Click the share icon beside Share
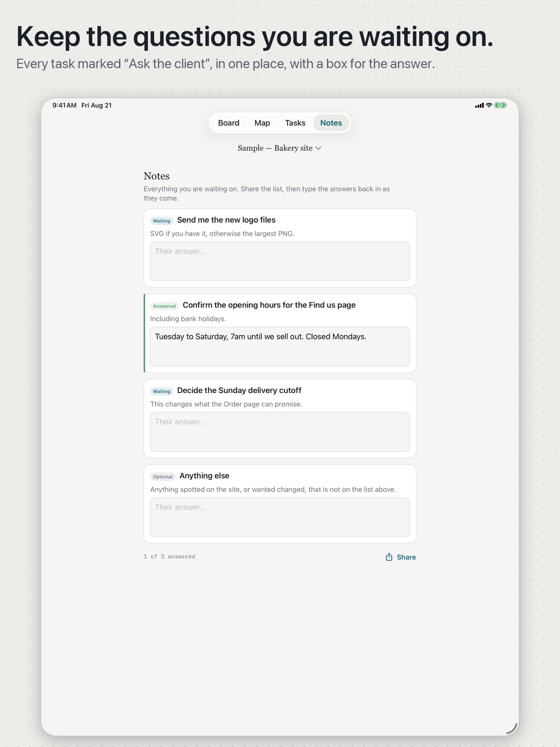Screen dimensions: 560x747 [389, 557]
